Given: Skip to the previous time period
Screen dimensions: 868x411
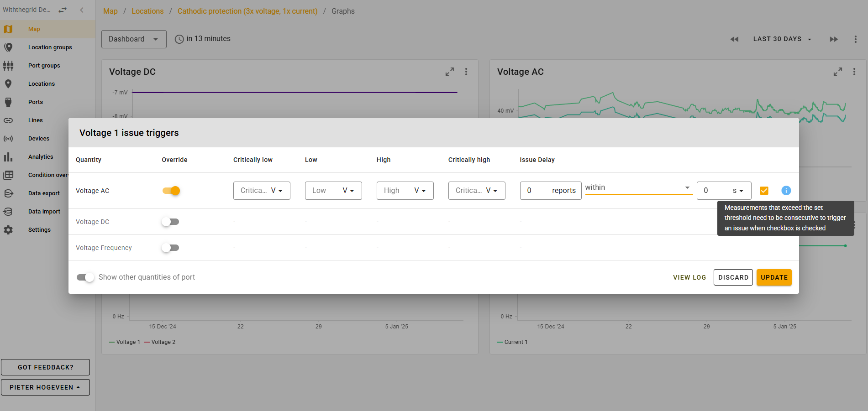Looking at the screenshot, I should (734, 39).
